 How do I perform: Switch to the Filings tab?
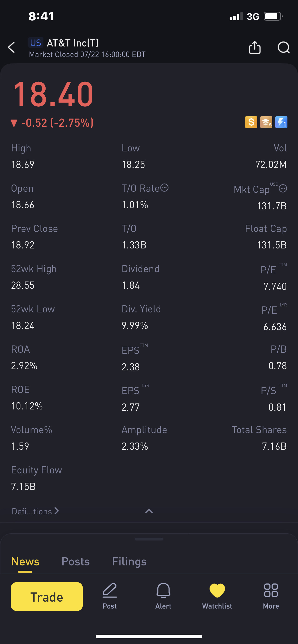click(x=129, y=562)
